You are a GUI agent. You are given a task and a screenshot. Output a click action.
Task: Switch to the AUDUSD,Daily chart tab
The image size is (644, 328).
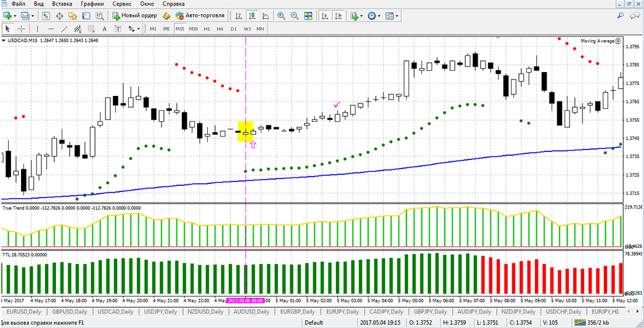(x=252, y=311)
